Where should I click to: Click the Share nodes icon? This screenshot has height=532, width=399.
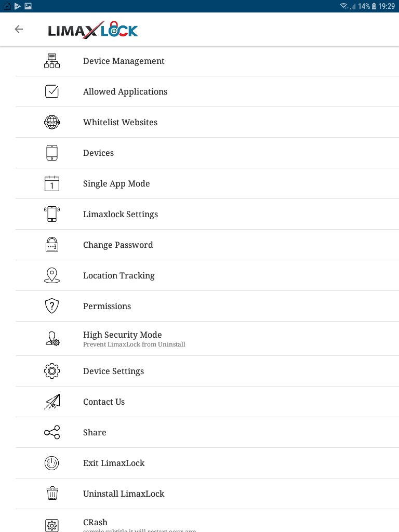click(x=52, y=432)
